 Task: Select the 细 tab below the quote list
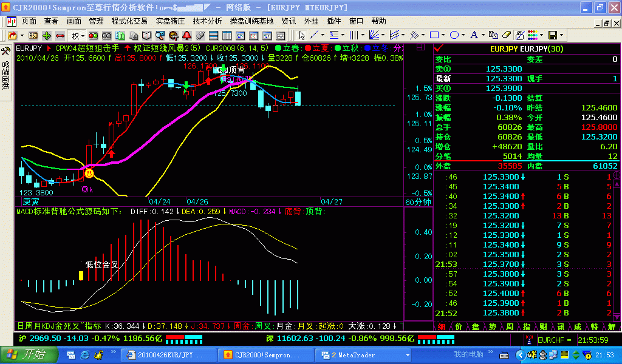coord(442,327)
